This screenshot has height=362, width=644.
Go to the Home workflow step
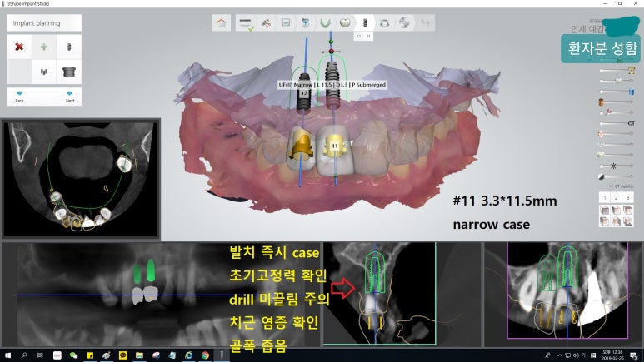coord(221,23)
